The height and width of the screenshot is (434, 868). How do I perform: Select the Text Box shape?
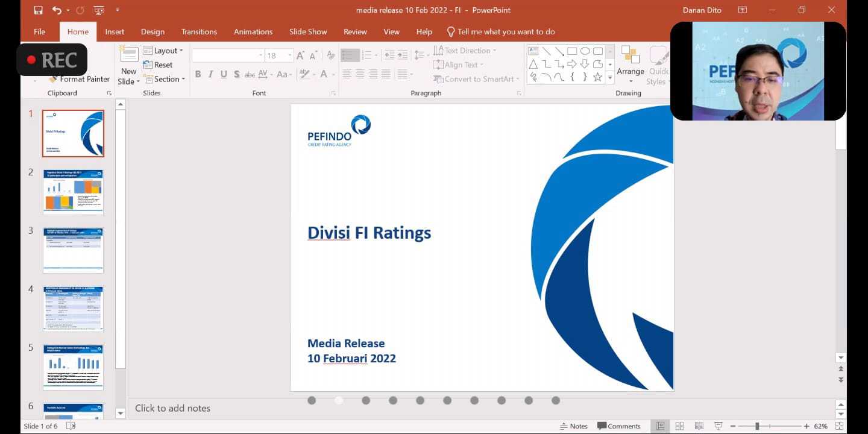click(x=533, y=51)
